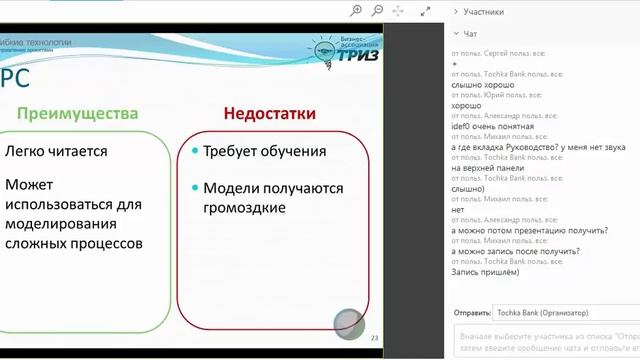Click the 'Отправить:' label
640x360 pixels.
coord(472,313)
